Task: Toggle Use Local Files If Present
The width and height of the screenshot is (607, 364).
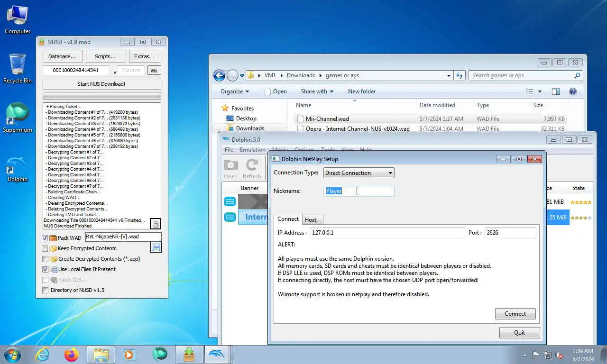Action: 45,269
